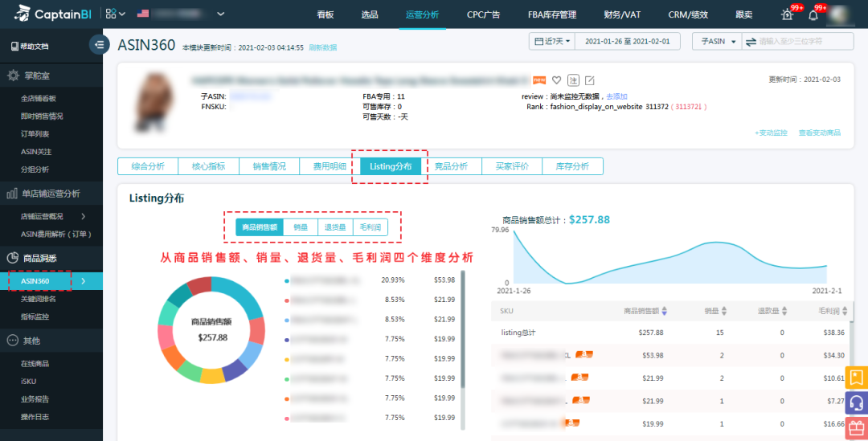The width and height of the screenshot is (868, 441).
Task: Collapse the sidebar with the toggle icon
Action: pyautogui.click(x=99, y=45)
